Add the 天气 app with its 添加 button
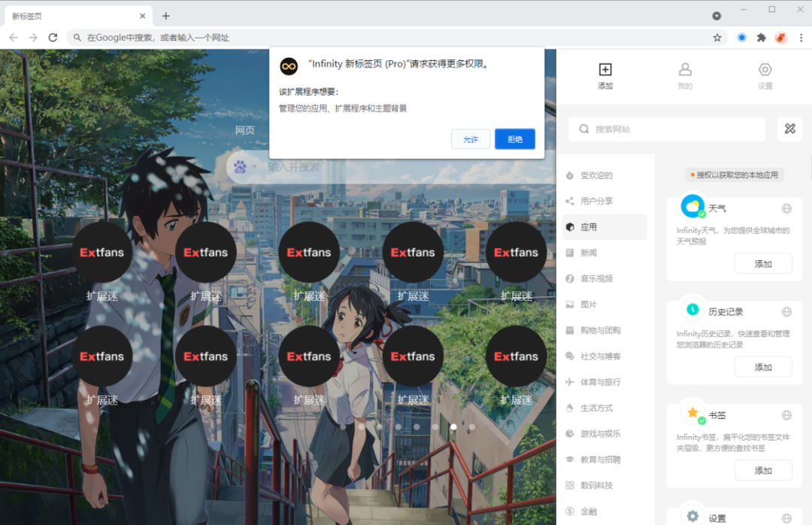Image resolution: width=812 pixels, height=525 pixels. pyautogui.click(x=763, y=264)
